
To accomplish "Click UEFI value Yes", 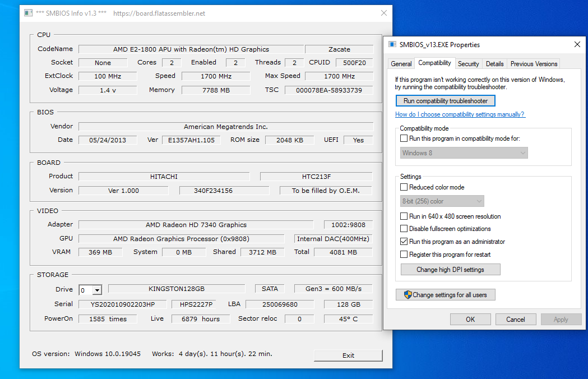I will tap(358, 140).
